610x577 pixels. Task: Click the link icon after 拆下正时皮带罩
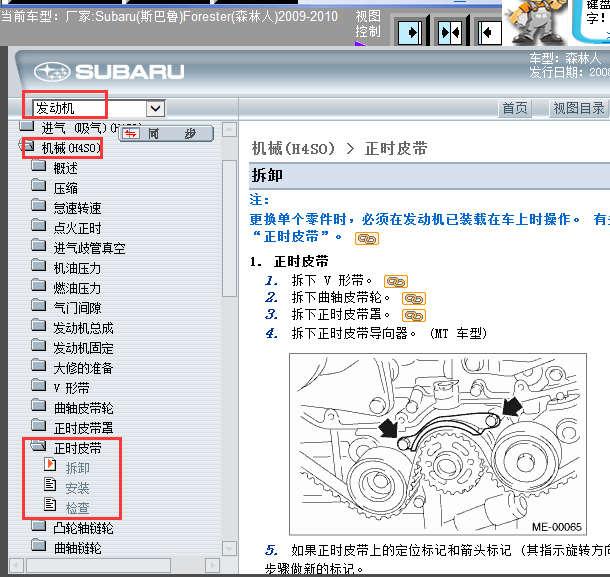pyautogui.click(x=413, y=315)
